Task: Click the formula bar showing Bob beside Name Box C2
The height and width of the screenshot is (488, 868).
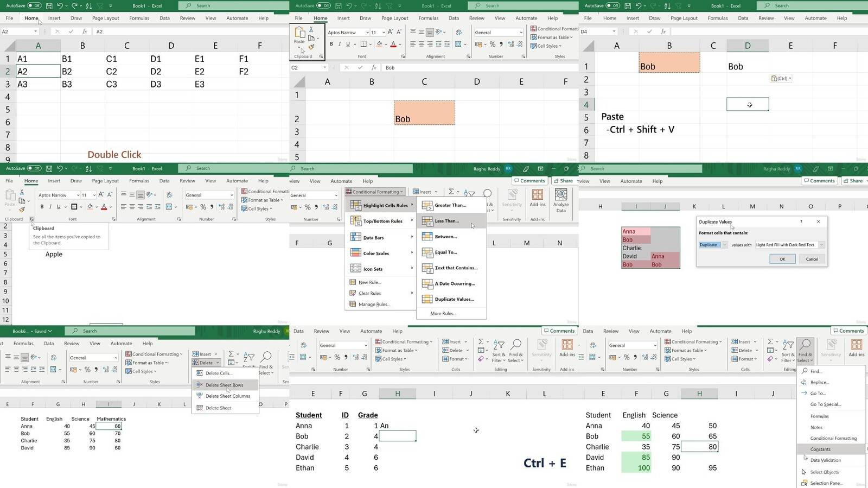Action: click(x=480, y=68)
